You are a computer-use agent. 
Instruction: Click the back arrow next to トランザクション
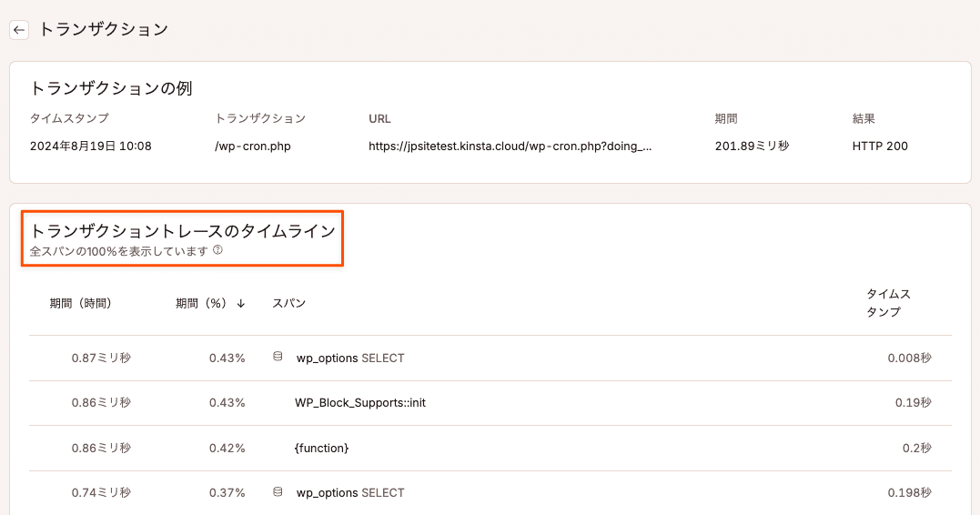(x=19, y=30)
